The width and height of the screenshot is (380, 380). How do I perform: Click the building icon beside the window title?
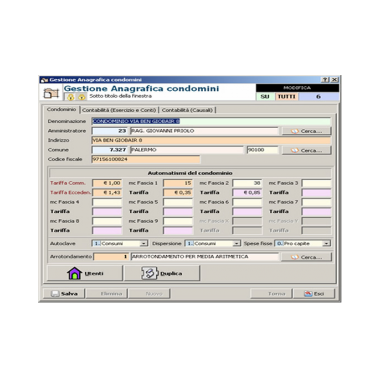coord(51,93)
